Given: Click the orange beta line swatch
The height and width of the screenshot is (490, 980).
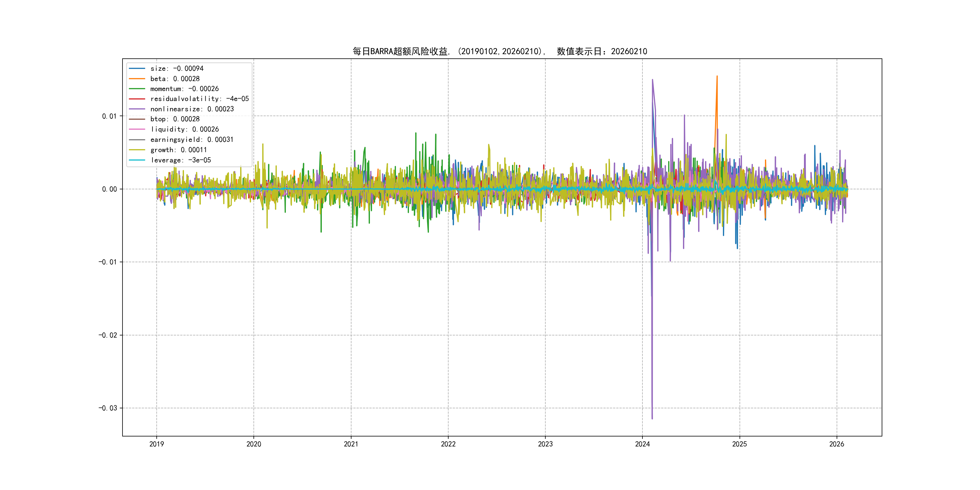Looking at the screenshot, I should click(x=137, y=79).
